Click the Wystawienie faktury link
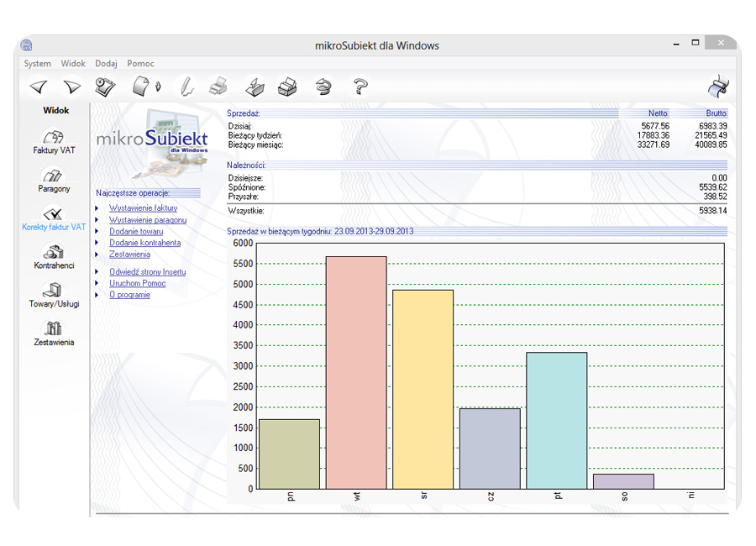Image resolution: width=756 pixels, height=546 pixels. pos(143,207)
